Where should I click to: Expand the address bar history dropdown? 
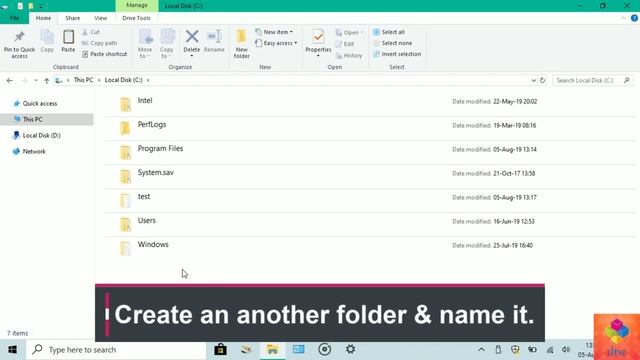(533, 80)
